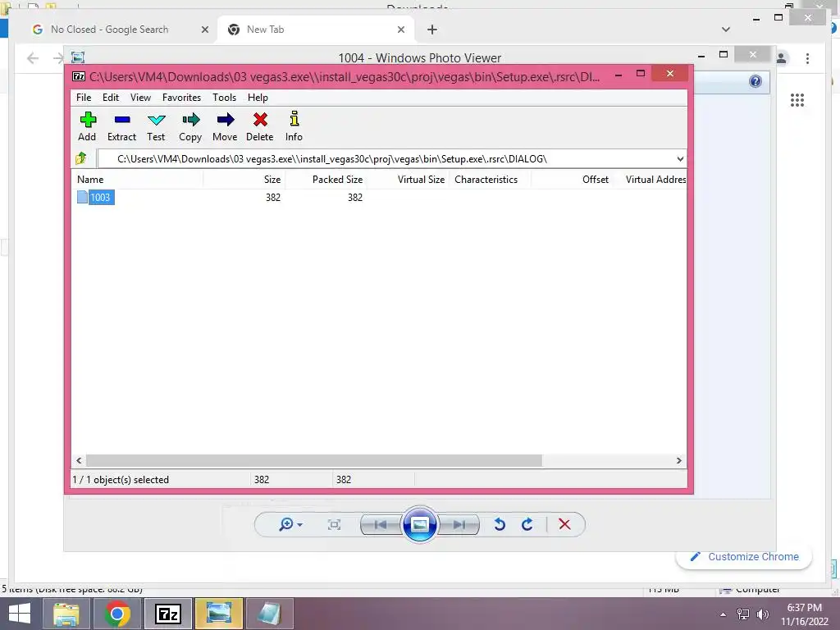Viewport: 840px width, 630px height.
Task: Open the Help menu in 7-Zip
Action: click(x=258, y=98)
